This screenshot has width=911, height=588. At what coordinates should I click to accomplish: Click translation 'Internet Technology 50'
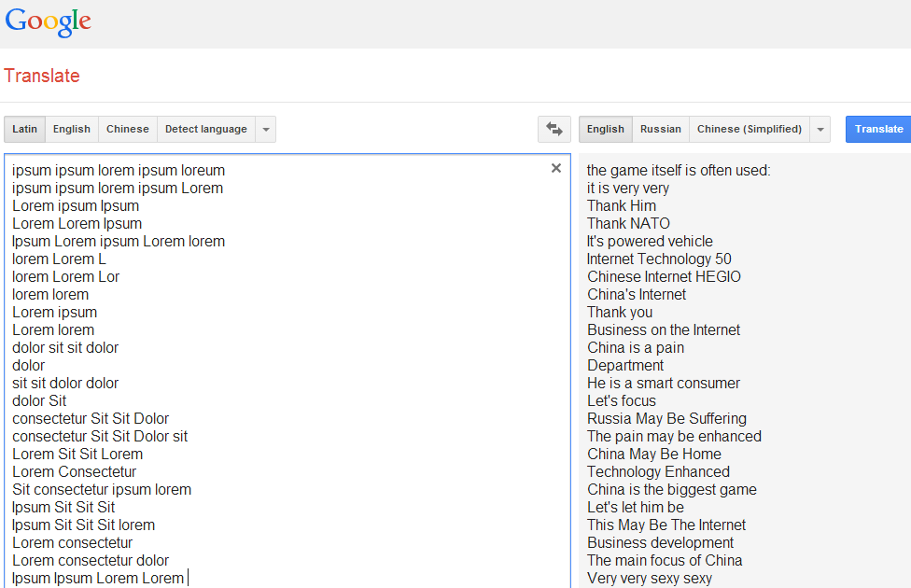[x=659, y=259]
